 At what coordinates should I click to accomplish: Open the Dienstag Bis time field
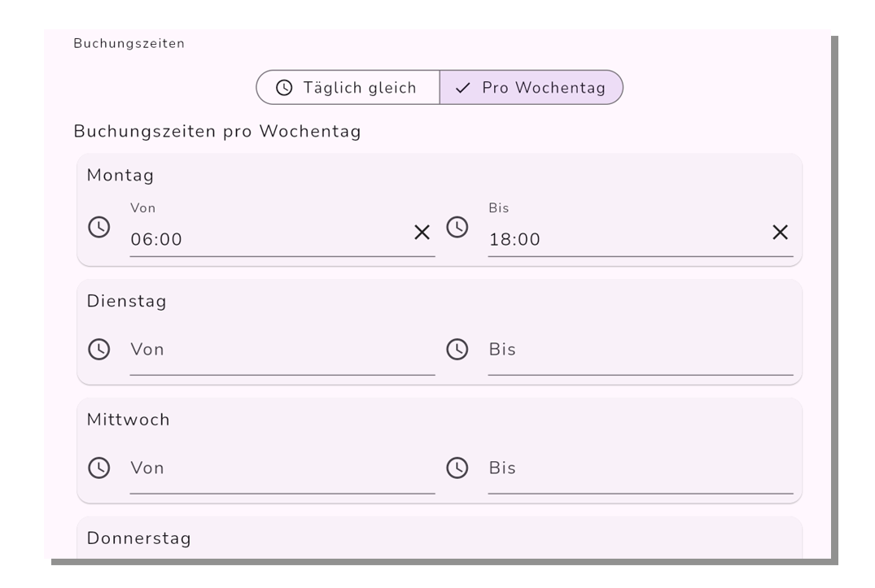coord(641,350)
